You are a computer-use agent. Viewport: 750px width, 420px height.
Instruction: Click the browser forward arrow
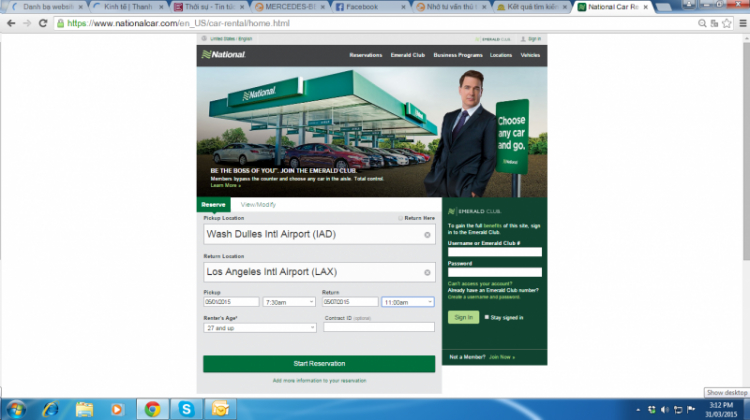click(x=27, y=23)
